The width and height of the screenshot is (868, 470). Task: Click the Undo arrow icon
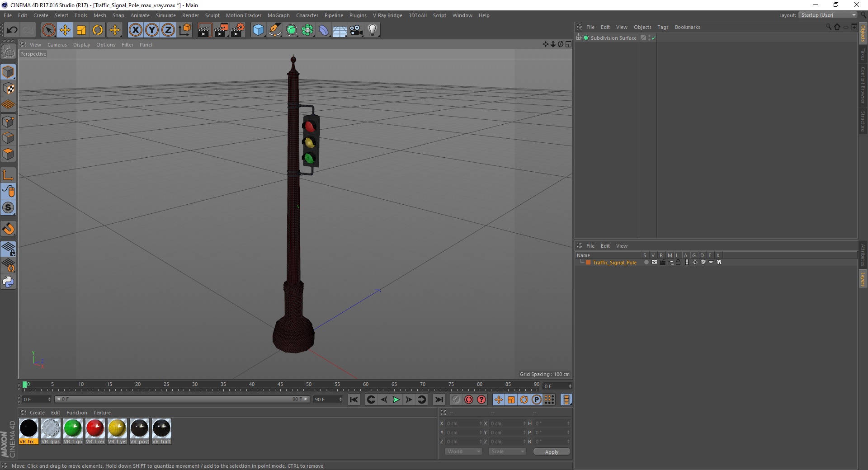(x=12, y=30)
